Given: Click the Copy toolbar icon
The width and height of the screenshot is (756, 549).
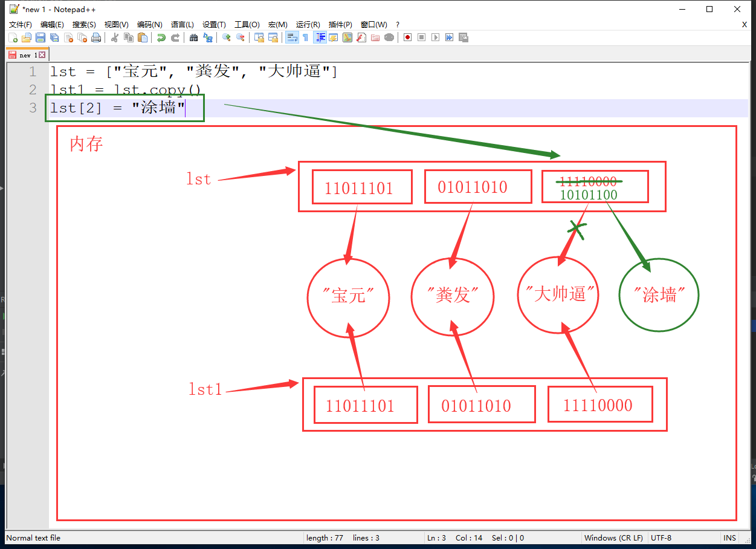Looking at the screenshot, I should click(x=128, y=37).
